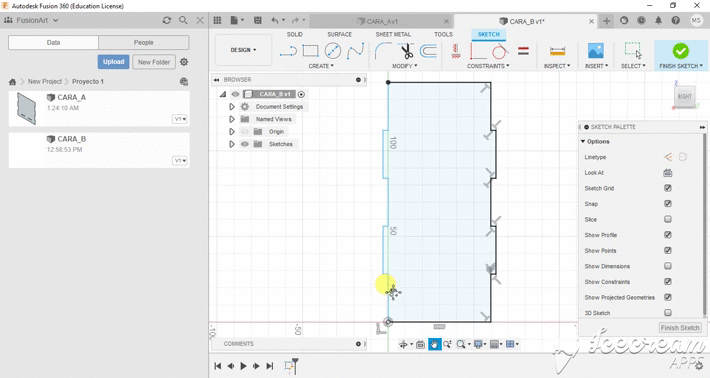Image resolution: width=710 pixels, height=378 pixels.
Task: Undo the last action
Action: [x=275, y=20]
